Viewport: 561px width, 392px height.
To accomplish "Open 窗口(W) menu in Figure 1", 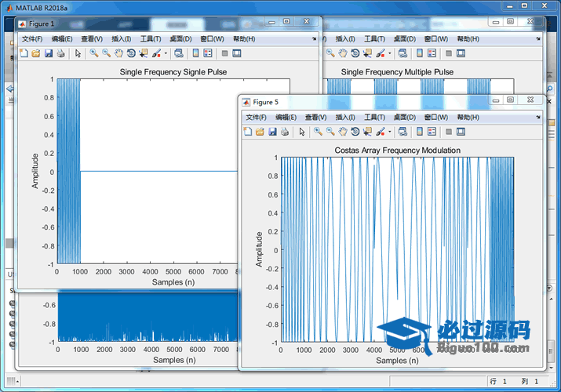I will pos(212,39).
